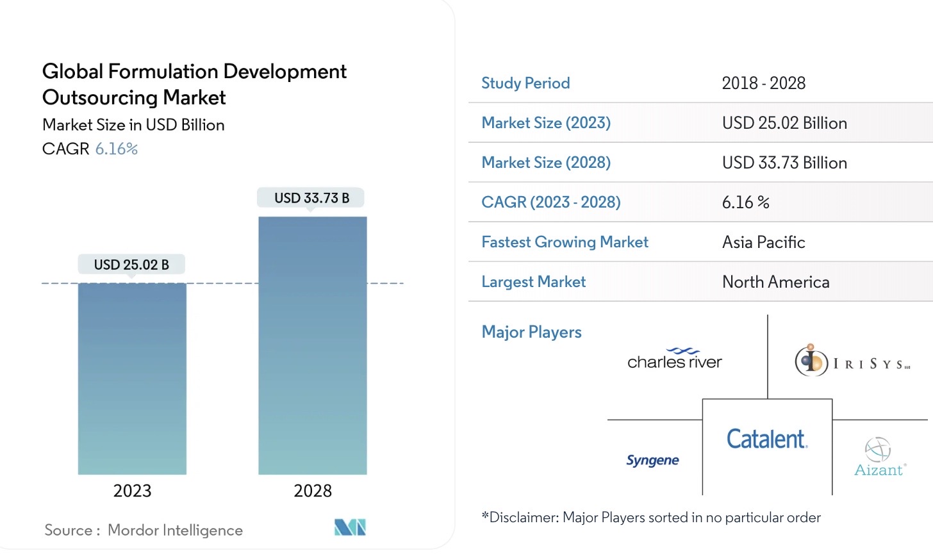Click the Largest Market label
Viewport: 933px width, 560px height.
click(533, 282)
